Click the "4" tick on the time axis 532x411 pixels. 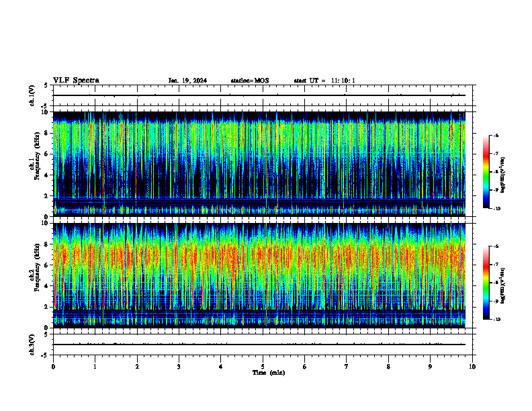221,367
